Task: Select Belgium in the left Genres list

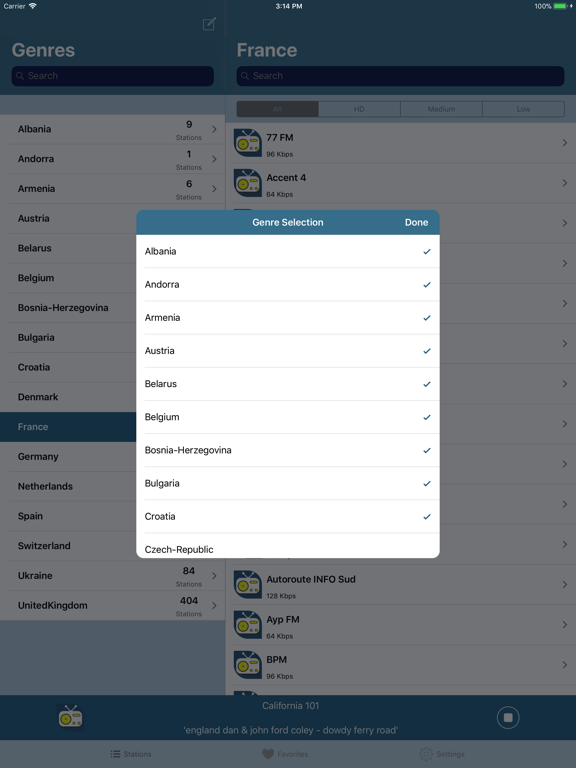Action: coord(68,278)
